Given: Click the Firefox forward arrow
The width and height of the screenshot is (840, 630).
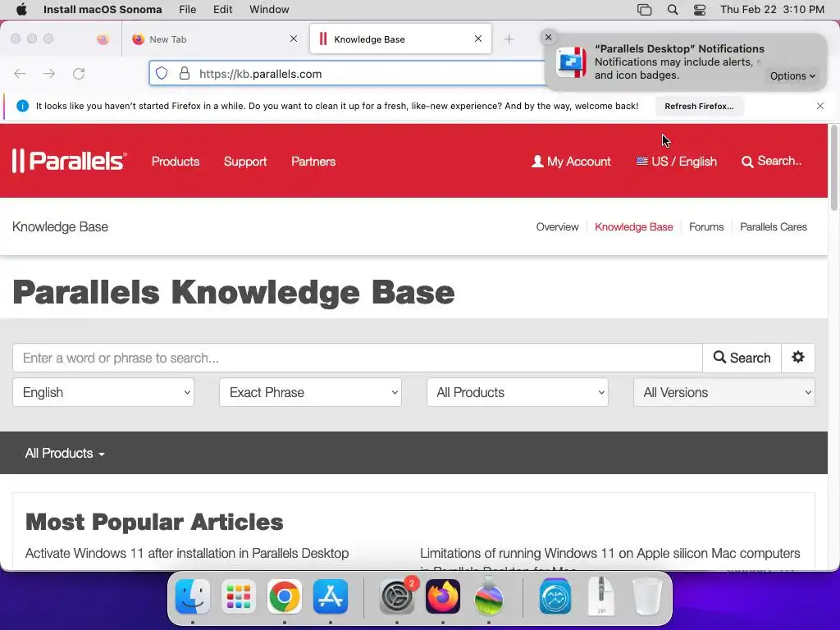Looking at the screenshot, I should 49,74.
